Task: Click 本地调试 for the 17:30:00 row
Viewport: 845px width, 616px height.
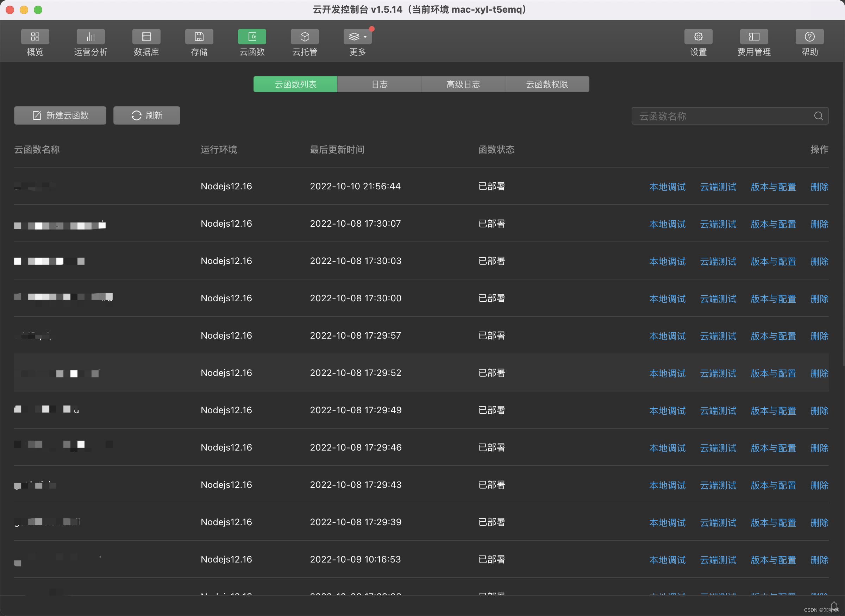Action: (x=667, y=299)
